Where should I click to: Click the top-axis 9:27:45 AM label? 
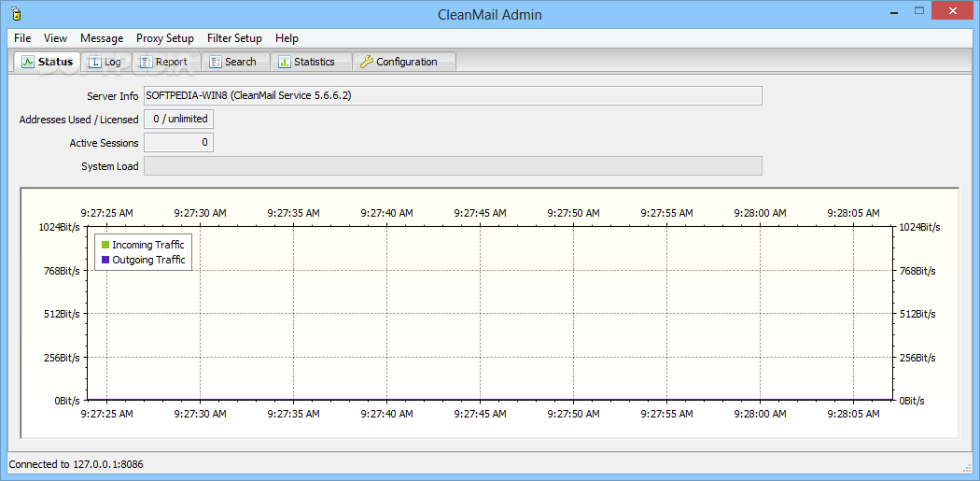point(480,213)
